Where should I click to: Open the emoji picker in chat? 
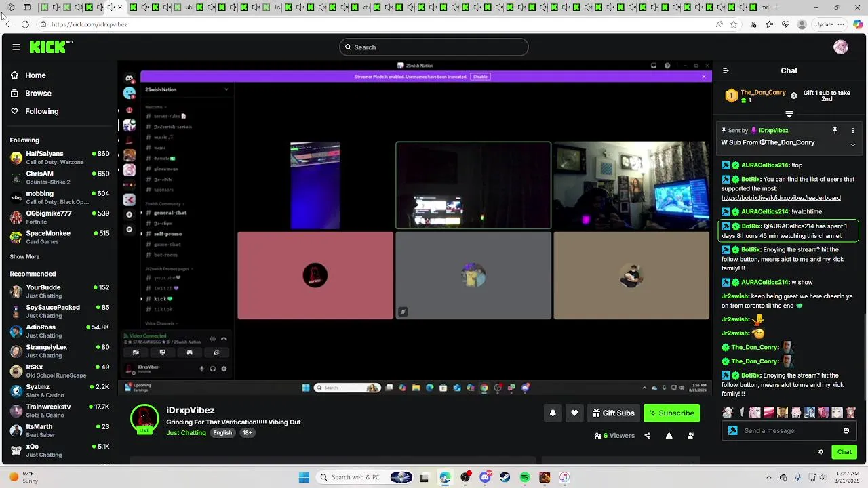[846, 430]
